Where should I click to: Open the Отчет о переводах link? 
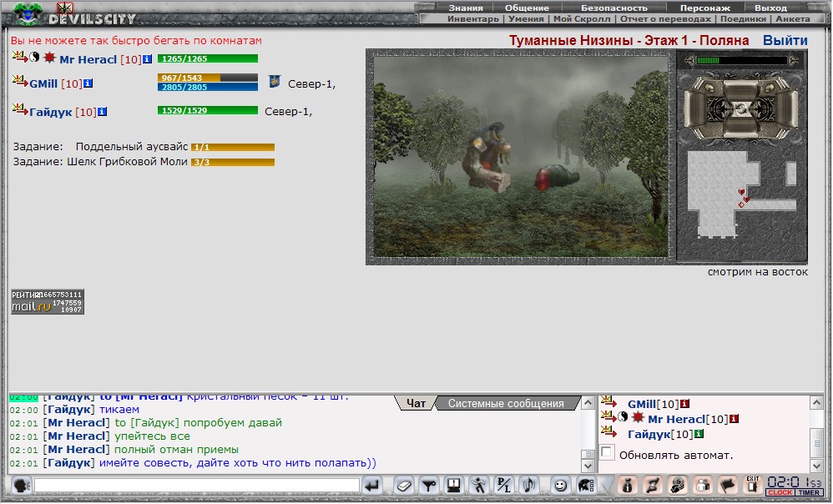[666, 18]
